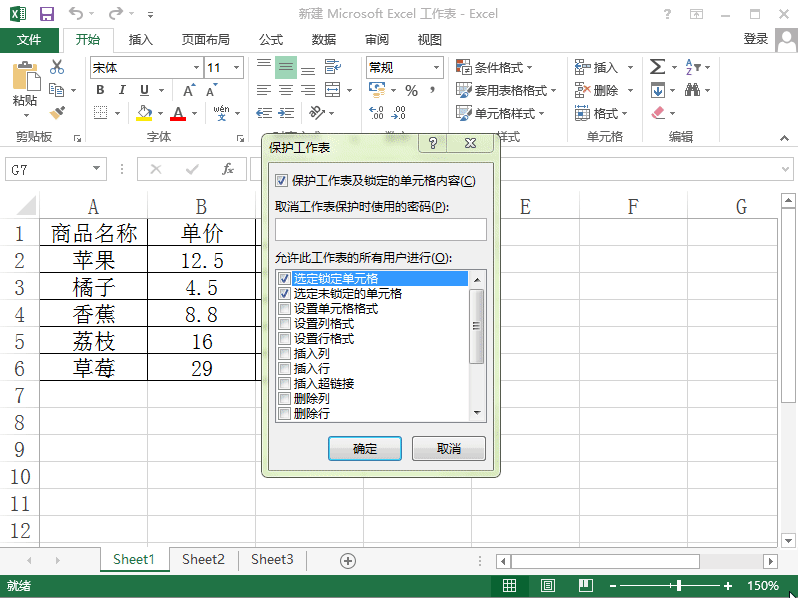Viewport: 798px width, 598px height.
Task: Click the Increase Decimal icon
Action: (x=376, y=112)
